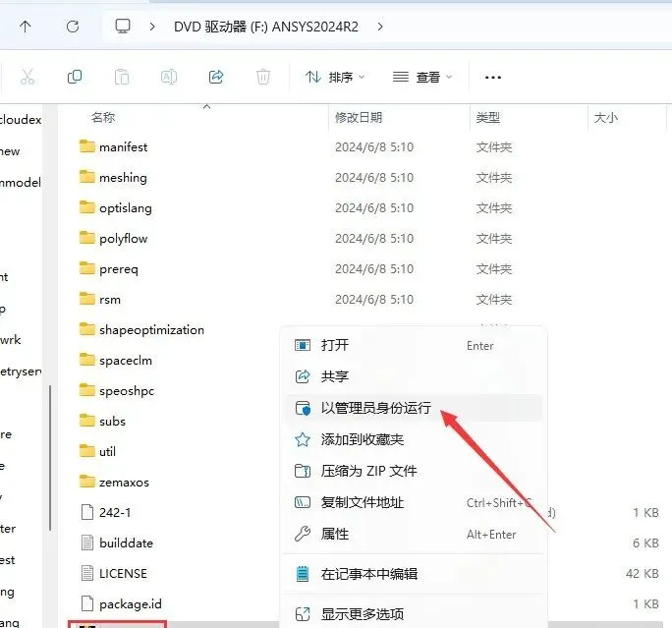
Task: Select the speoshpc folder
Action: (117, 390)
